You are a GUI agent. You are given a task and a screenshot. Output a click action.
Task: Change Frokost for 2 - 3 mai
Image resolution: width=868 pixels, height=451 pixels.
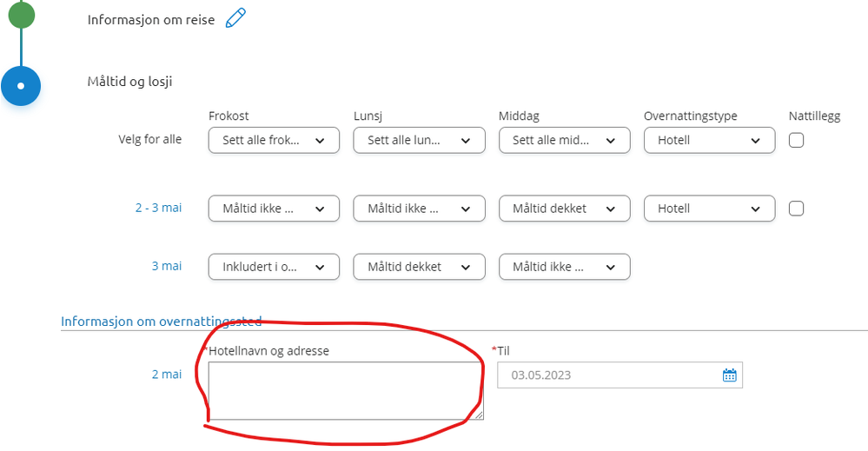click(274, 209)
